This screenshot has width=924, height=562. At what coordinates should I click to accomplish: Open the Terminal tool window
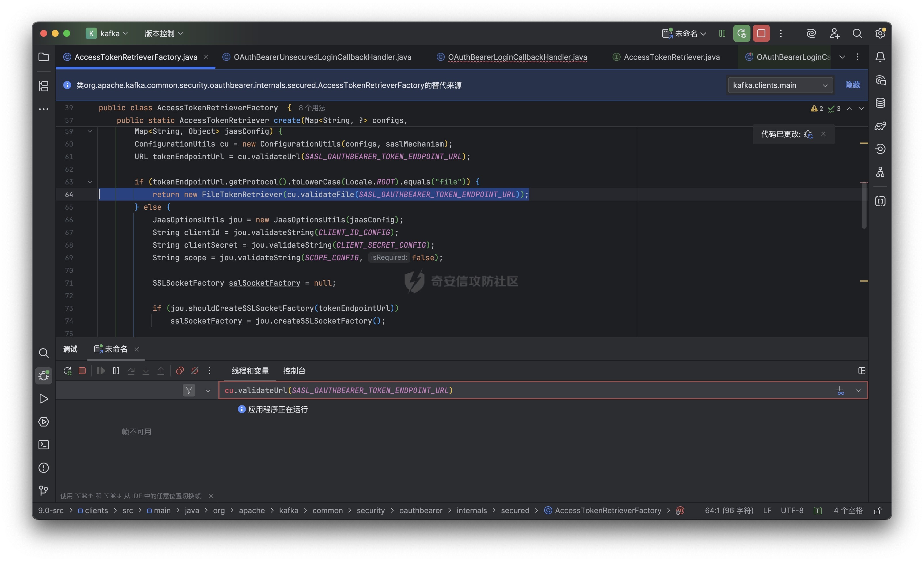[43, 445]
